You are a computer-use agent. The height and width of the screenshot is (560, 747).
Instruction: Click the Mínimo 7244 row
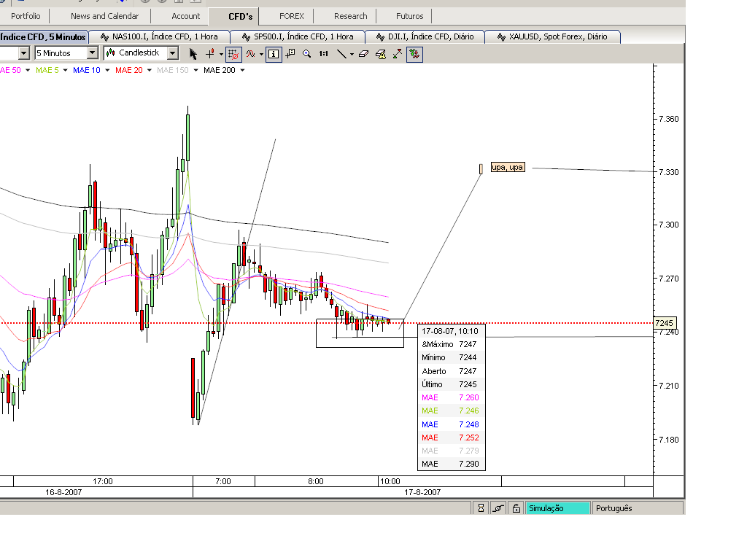pyautogui.click(x=450, y=357)
